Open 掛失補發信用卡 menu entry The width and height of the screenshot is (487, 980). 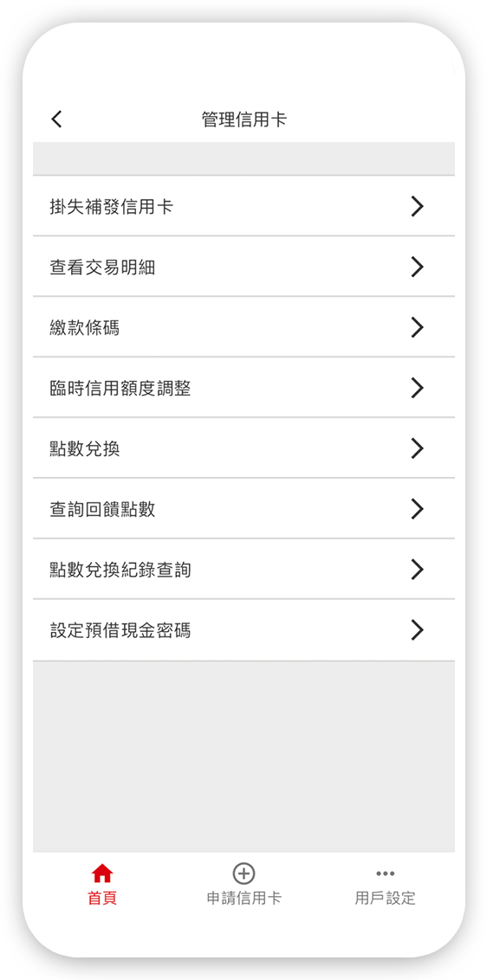point(243,206)
